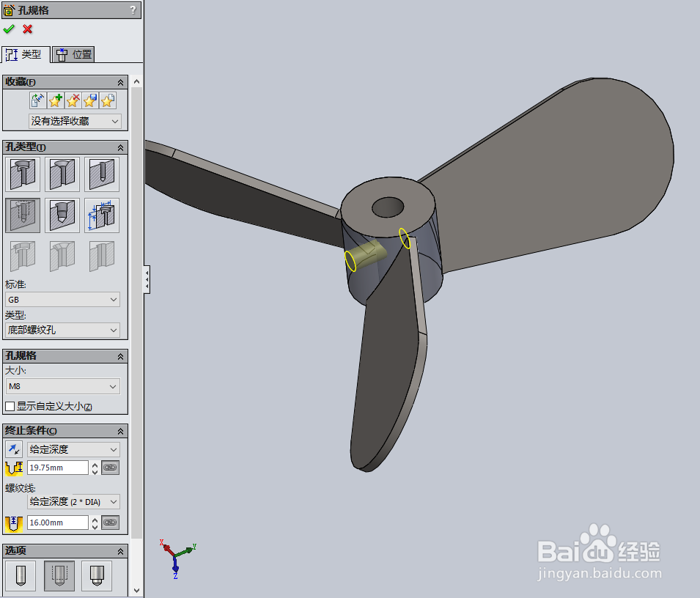Viewport: 700px width, 598px height.
Task: Click the panel collapse handle
Action: coord(147,279)
